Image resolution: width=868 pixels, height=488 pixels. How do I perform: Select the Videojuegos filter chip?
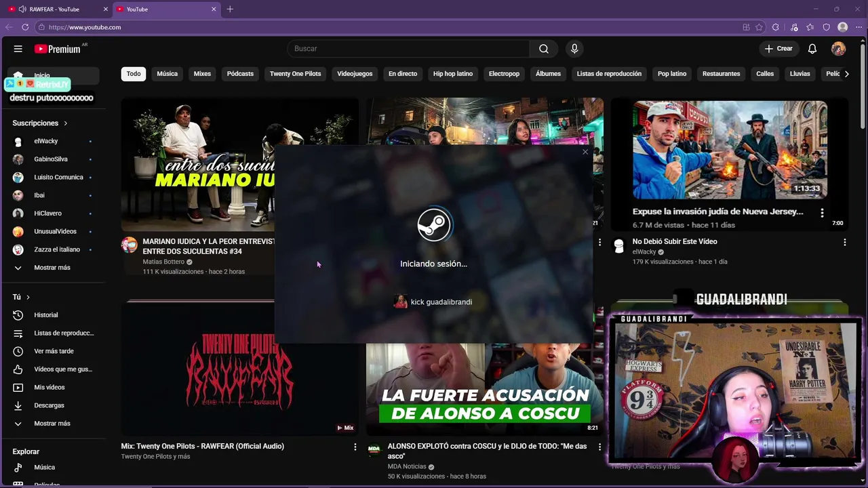[355, 74]
